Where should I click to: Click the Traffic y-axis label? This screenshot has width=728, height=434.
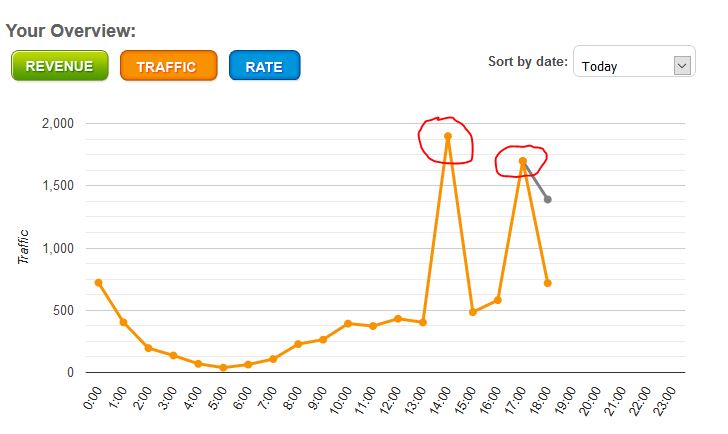click(25, 247)
